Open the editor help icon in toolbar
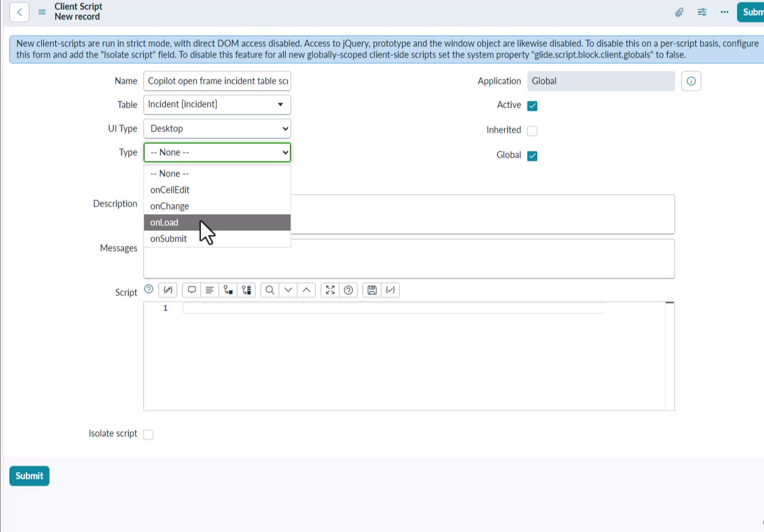The height and width of the screenshot is (532, 764). coord(349,290)
